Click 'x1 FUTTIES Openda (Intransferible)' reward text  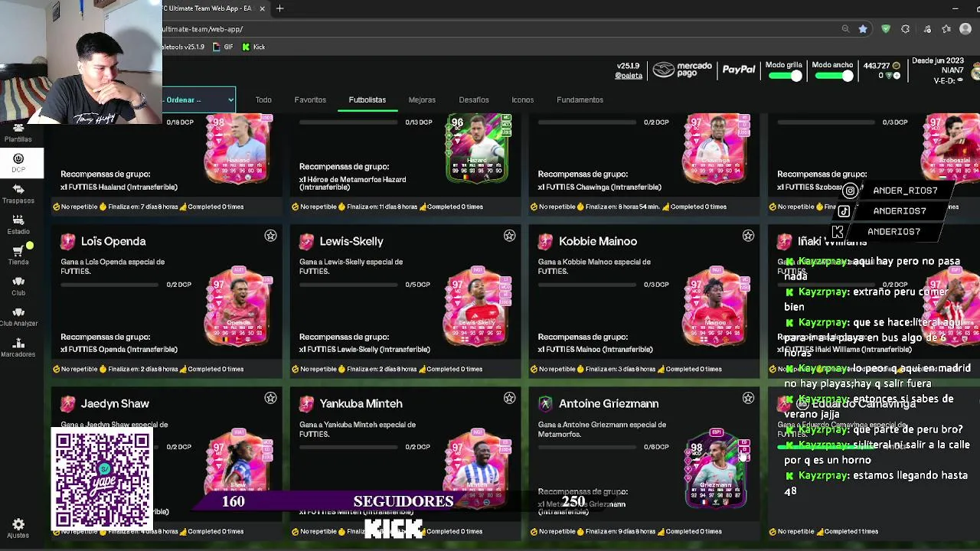point(119,349)
